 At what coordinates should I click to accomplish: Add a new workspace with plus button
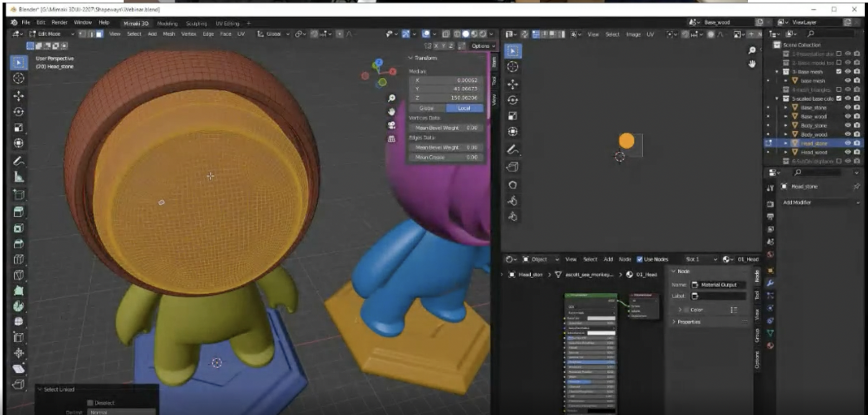tap(248, 23)
